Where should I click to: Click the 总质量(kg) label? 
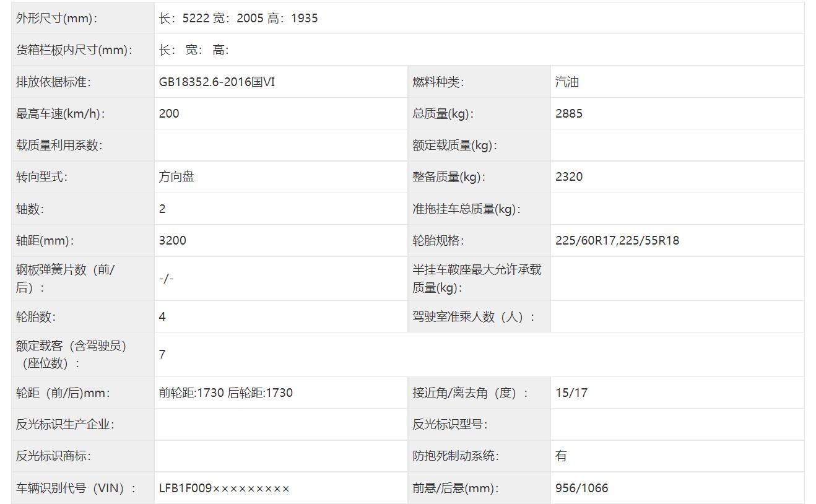point(443,113)
